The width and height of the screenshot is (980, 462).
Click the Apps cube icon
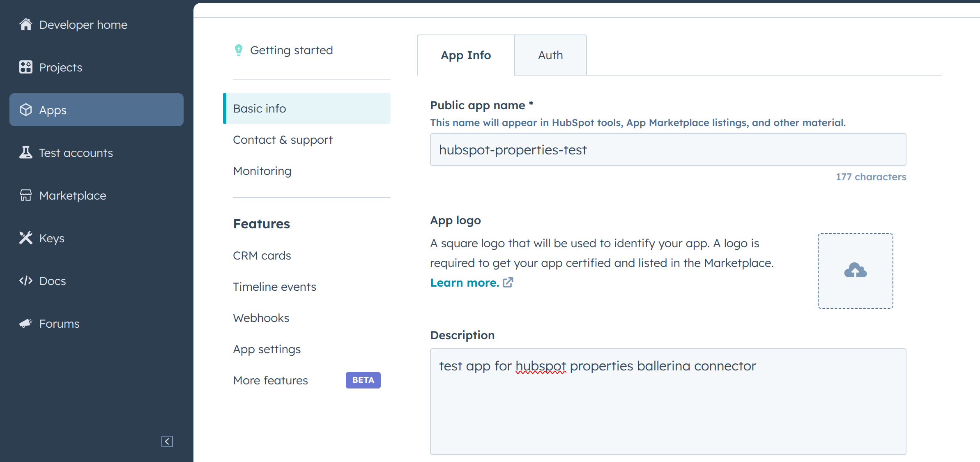(25, 110)
